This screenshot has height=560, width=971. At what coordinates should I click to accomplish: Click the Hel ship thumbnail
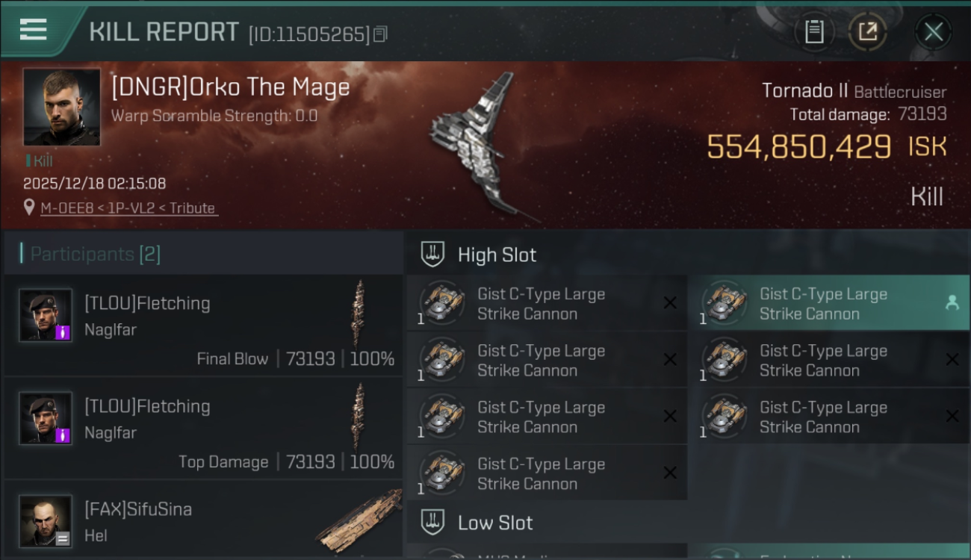click(x=359, y=521)
